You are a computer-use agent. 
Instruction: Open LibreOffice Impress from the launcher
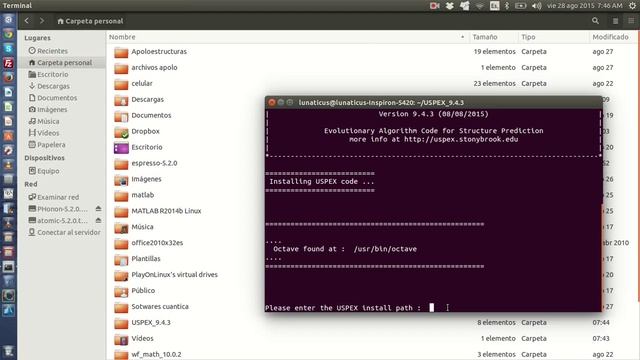coord(8,121)
